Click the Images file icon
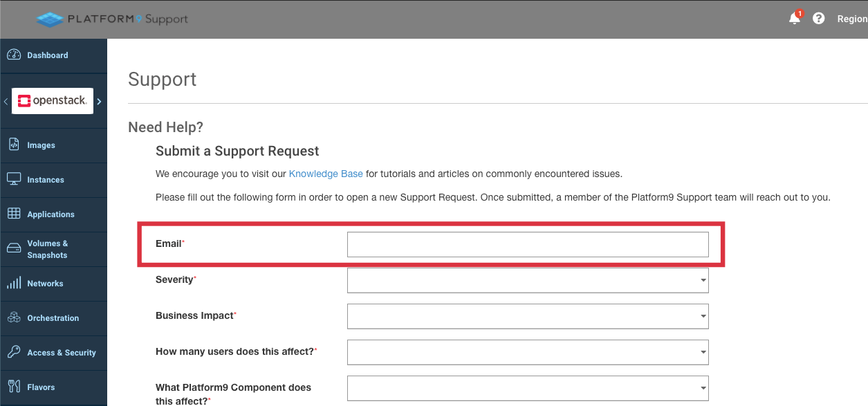 tap(14, 145)
